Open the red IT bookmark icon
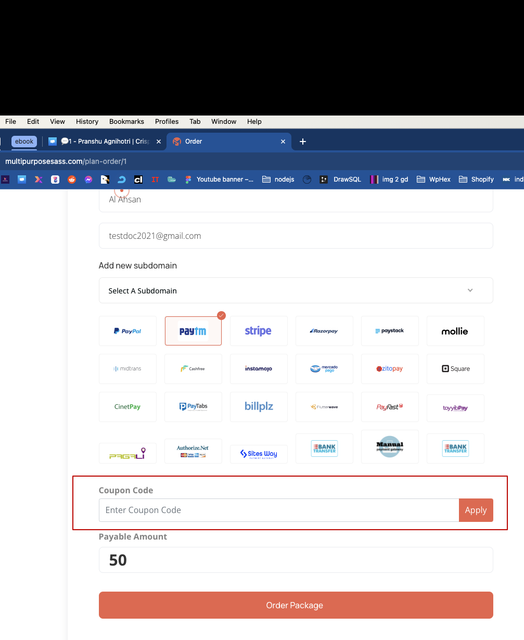Viewport: 524px width, 640px height. coord(155,180)
